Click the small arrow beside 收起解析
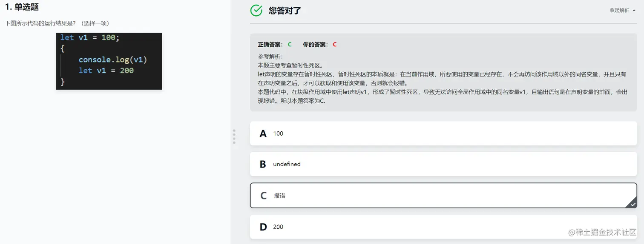The height and width of the screenshot is (244, 644). point(634,11)
